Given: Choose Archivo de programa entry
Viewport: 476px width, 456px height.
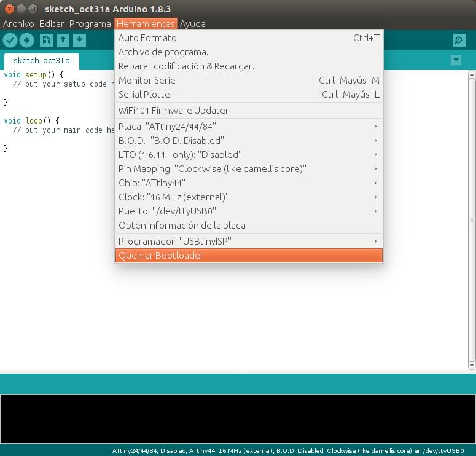Looking at the screenshot, I should 249,52.
